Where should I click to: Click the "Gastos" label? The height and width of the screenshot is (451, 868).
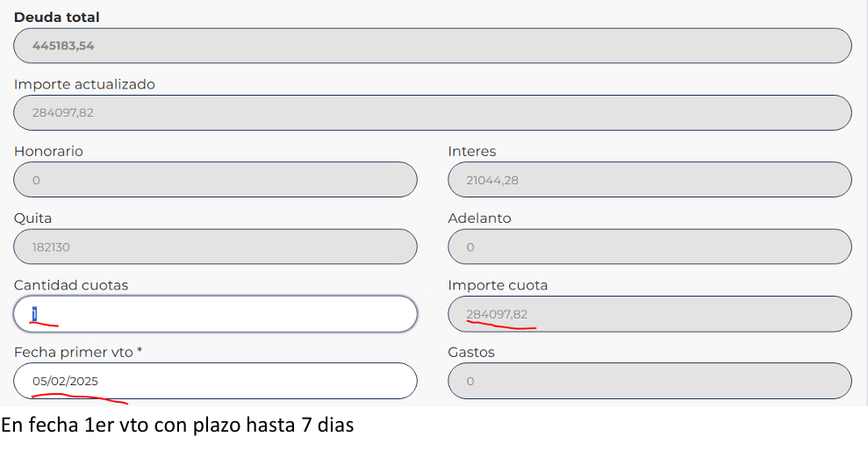[470, 352]
